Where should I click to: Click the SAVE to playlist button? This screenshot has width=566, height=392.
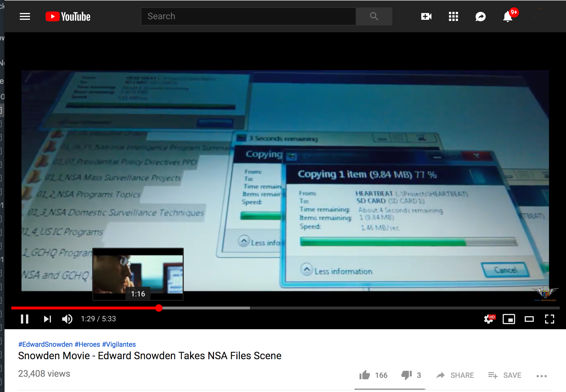[x=505, y=375]
